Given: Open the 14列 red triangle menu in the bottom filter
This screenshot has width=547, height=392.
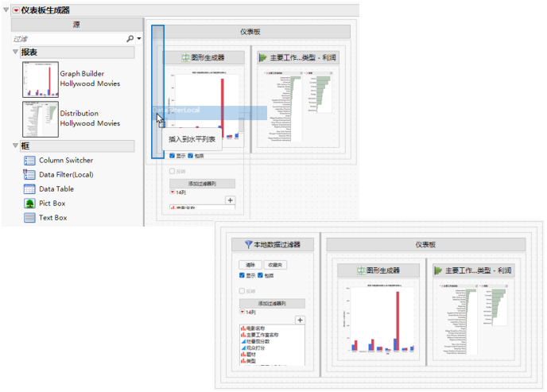Looking at the screenshot, I should click(x=242, y=312).
